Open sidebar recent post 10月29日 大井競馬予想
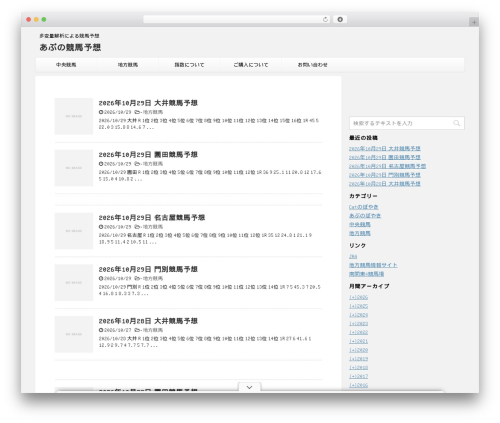The image size is (500, 423). (385, 148)
